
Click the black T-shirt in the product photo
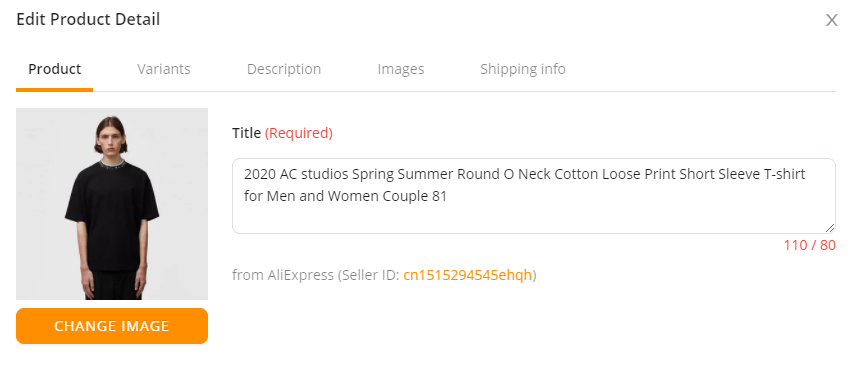click(112, 215)
